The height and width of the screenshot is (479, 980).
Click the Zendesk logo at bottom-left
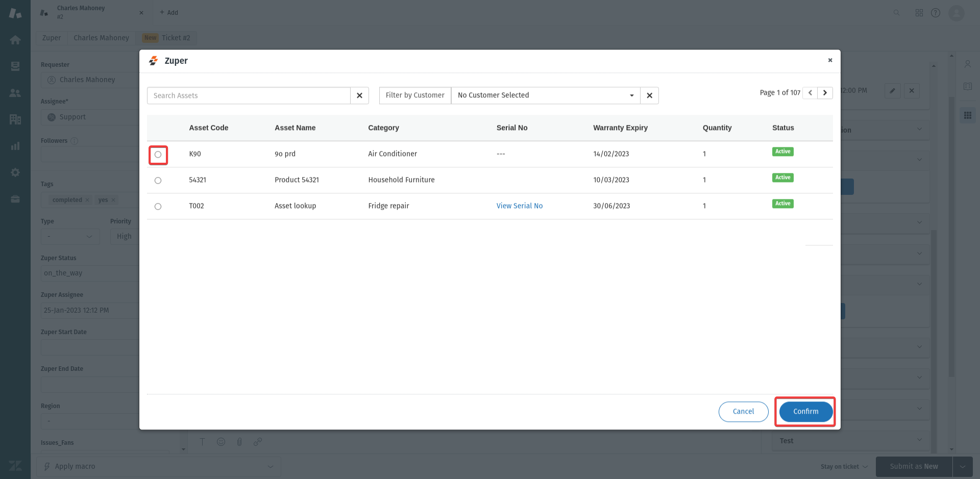(15, 466)
